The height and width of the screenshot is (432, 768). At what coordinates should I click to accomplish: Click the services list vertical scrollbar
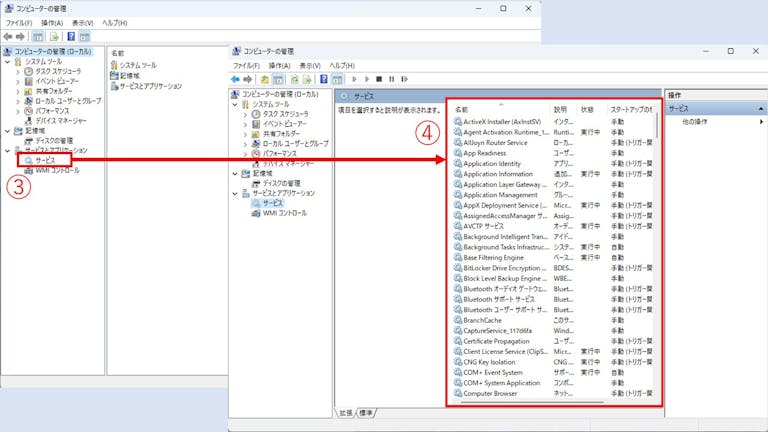click(657, 125)
